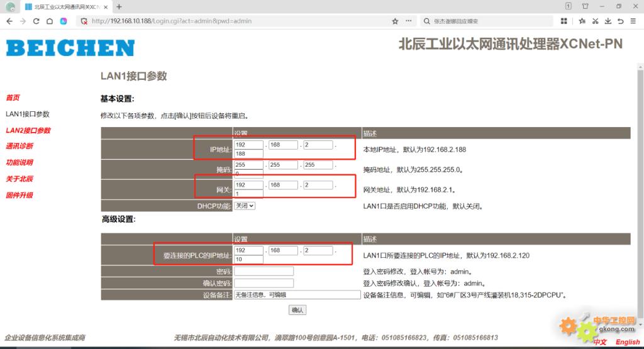Open 固件升级 in the sidebar
The width and height of the screenshot is (644, 349).
click(x=19, y=196)
